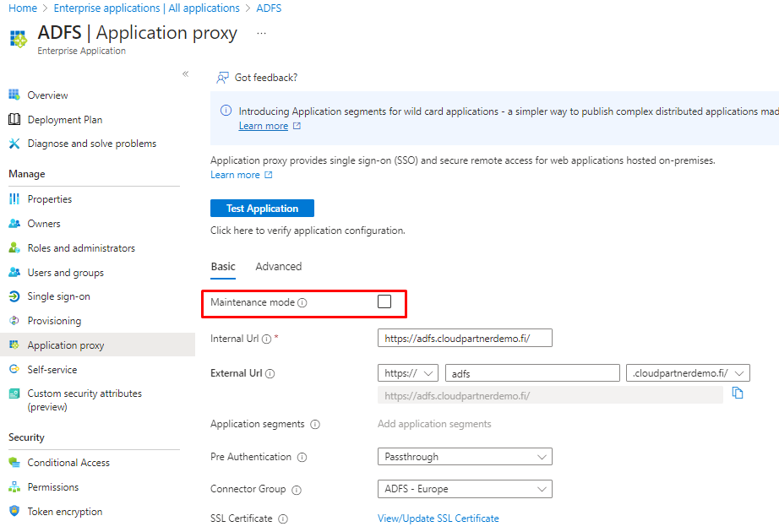Open Conditional Access in the sidebar

(x=68, y=463)
